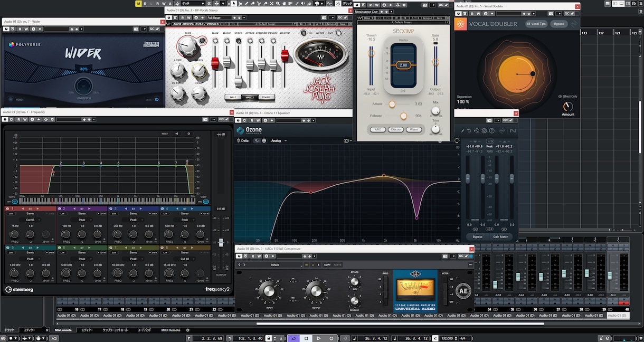The height and width of the screenshot is (342, 644).
Task: Toggle Wider plugin power button
Action: point(157,99)
